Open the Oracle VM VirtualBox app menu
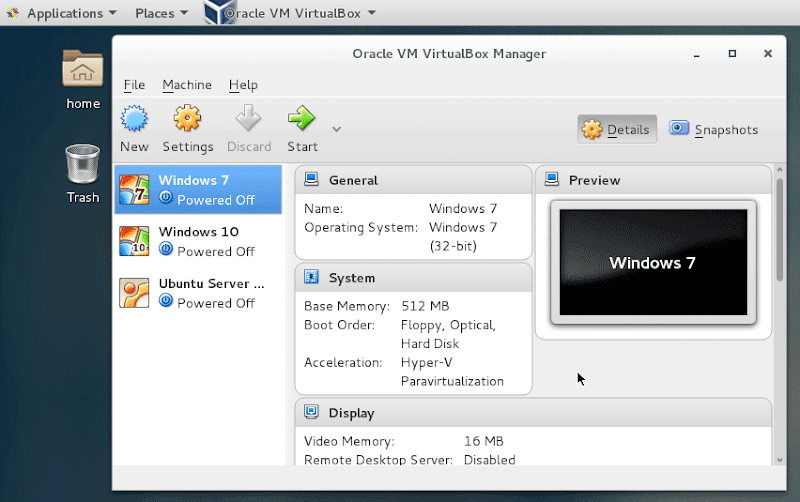Screen dimensions: 800x502 (299, 13)
